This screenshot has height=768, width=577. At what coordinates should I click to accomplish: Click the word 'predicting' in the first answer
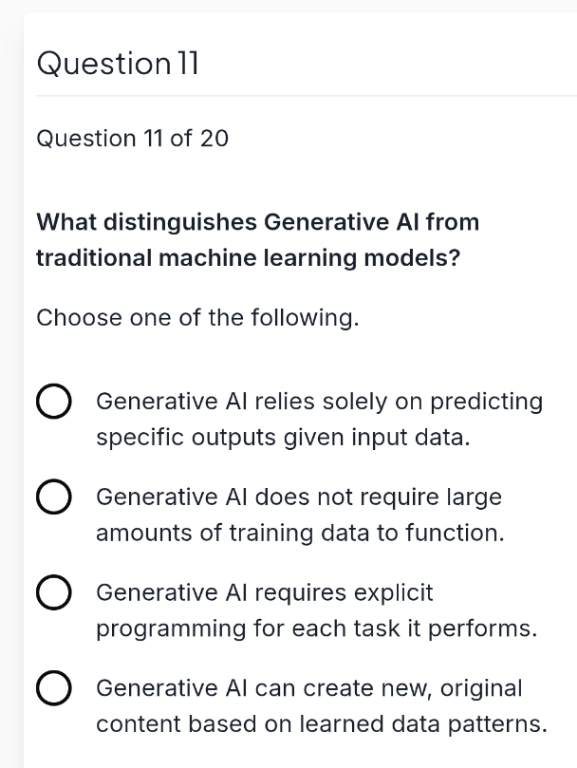point(486,402)
